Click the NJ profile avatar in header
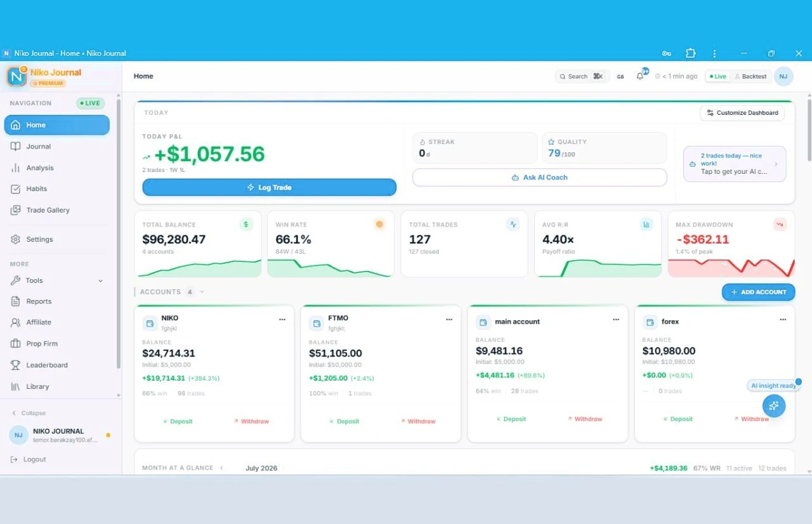The width and height of the screenshot is (812, 524). click(783, 76)
